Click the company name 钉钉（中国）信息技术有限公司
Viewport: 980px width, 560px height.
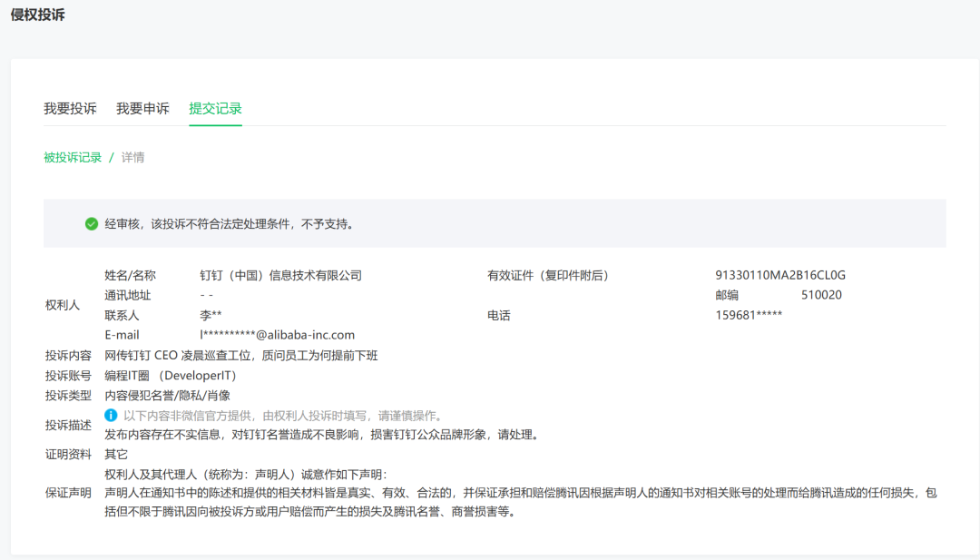click(x=280, y=276)
